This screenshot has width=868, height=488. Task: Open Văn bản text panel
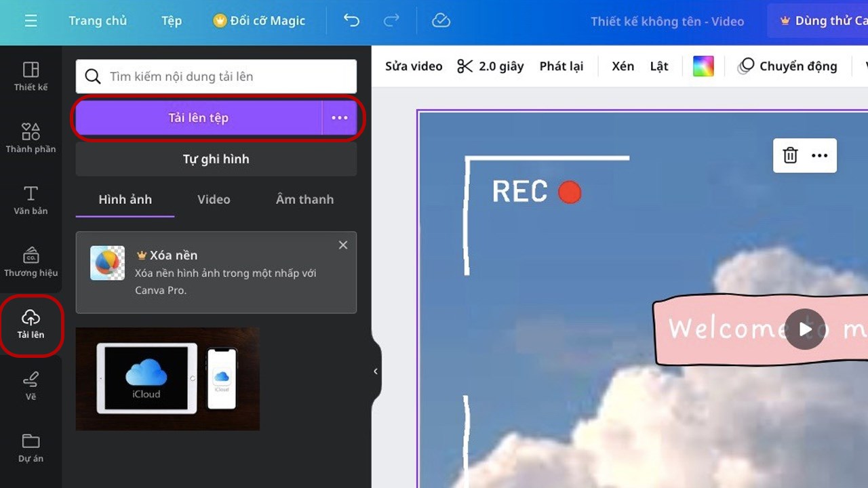point(31,200)
